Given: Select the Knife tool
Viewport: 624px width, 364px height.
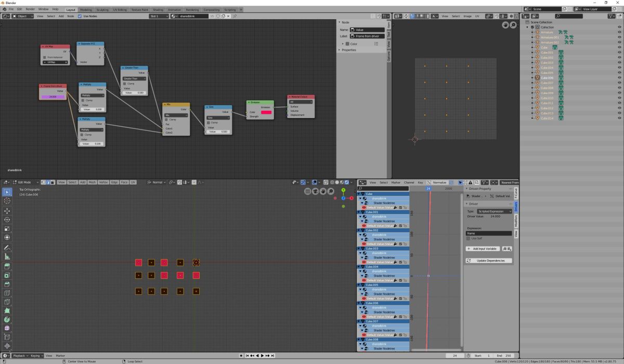Looking at the screenshot, I should (x=7, y=302).
